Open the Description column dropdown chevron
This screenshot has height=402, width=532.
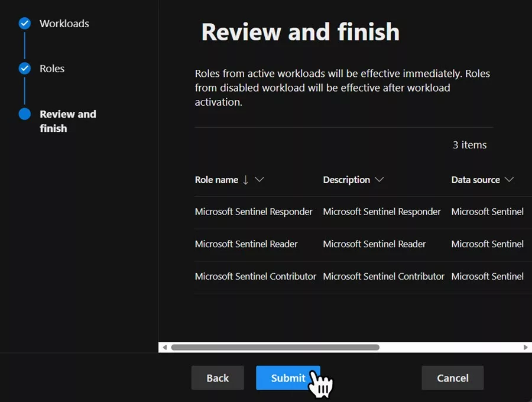click(x=379, y=180)
